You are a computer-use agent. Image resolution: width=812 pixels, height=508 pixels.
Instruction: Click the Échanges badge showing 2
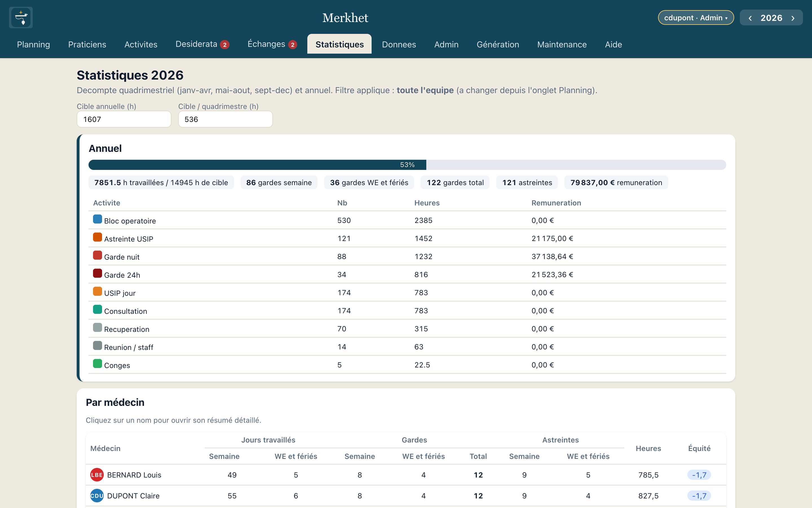click(293, 45)
